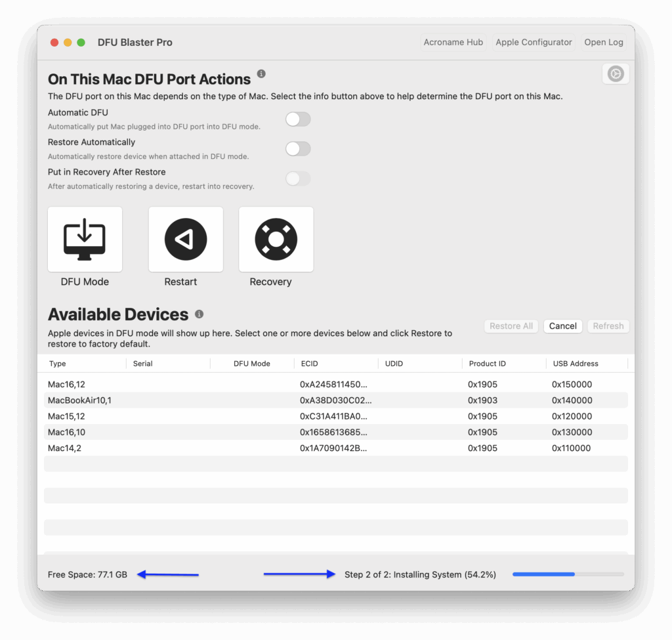Viewport: 672px width, 640px height.
Task: Click the UDID column header
Action: (x=394, y=364)
